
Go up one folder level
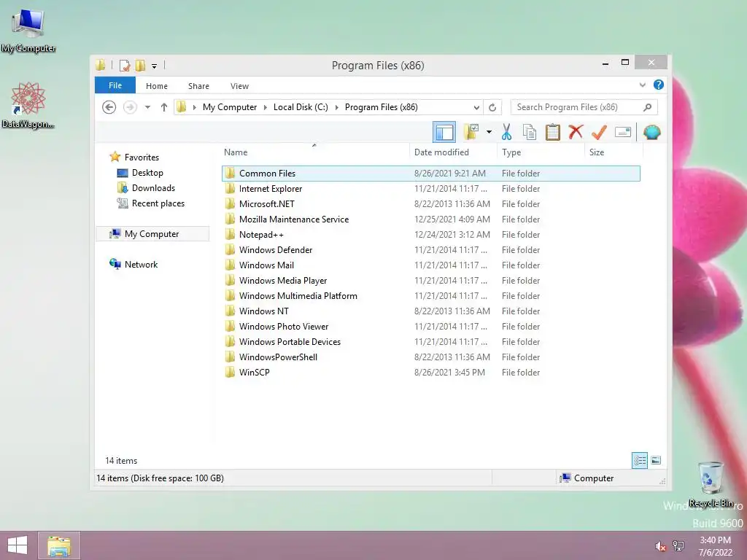pyautogui.click(x=164, y=107)
